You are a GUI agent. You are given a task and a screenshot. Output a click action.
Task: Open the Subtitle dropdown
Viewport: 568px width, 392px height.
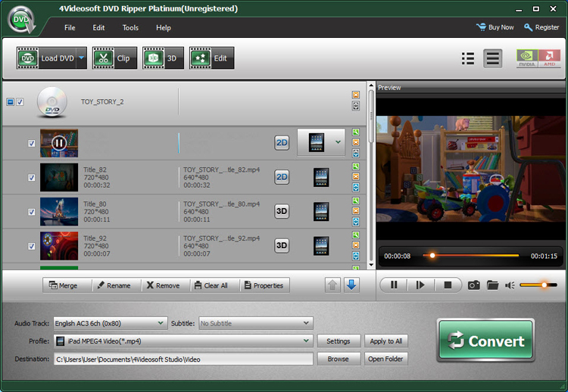tap(256, 323)
